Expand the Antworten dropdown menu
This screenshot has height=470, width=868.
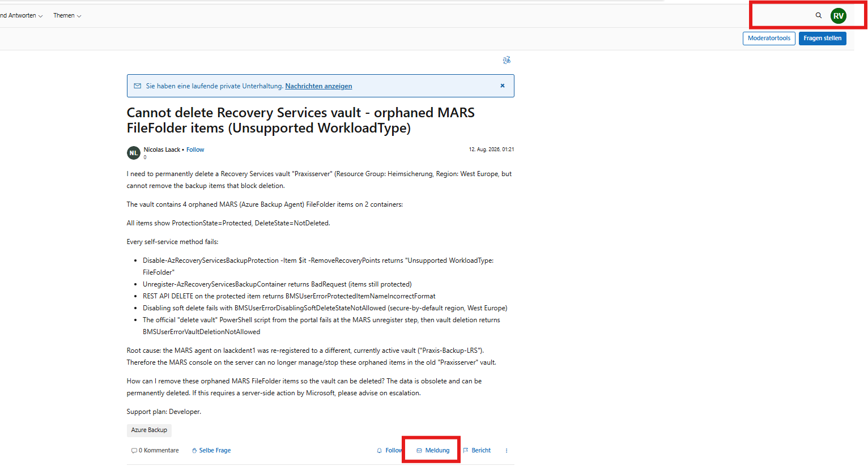point(22,16)
